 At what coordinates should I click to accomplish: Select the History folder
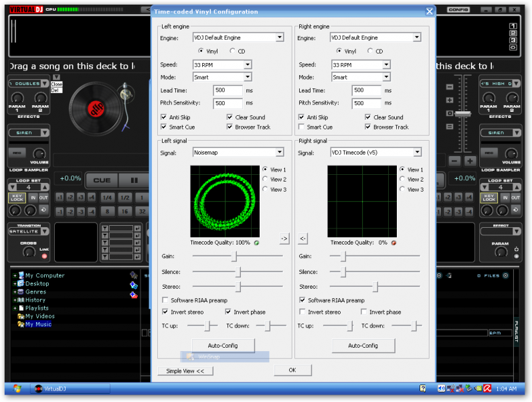point(35,300)
